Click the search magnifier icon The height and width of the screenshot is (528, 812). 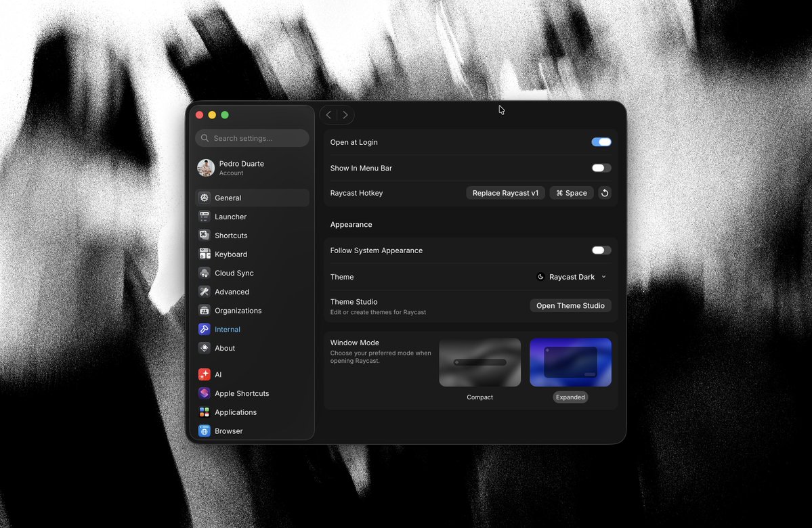205,138
